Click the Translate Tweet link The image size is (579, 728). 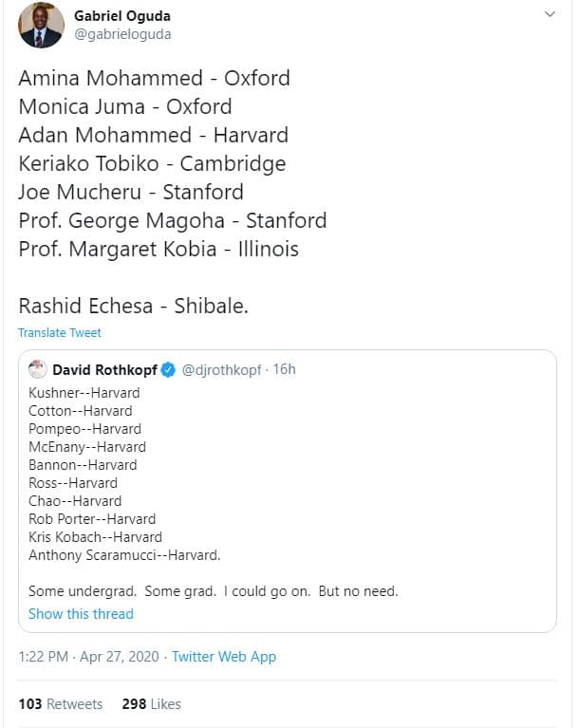point(59,332)
